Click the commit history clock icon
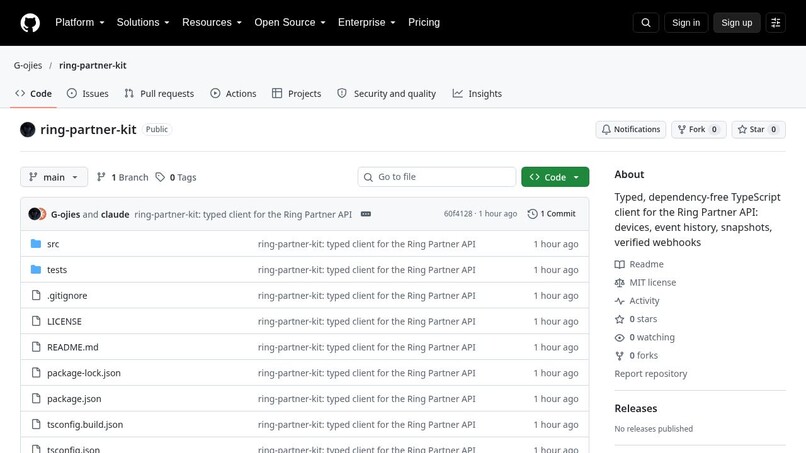806x453 pixels. tap(533, 214)
